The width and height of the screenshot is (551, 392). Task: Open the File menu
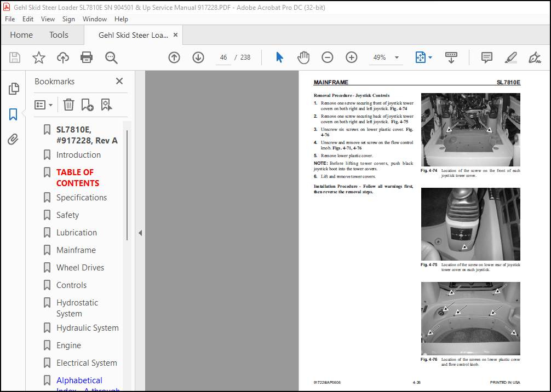pyautogui.click(x=10, y=19)
